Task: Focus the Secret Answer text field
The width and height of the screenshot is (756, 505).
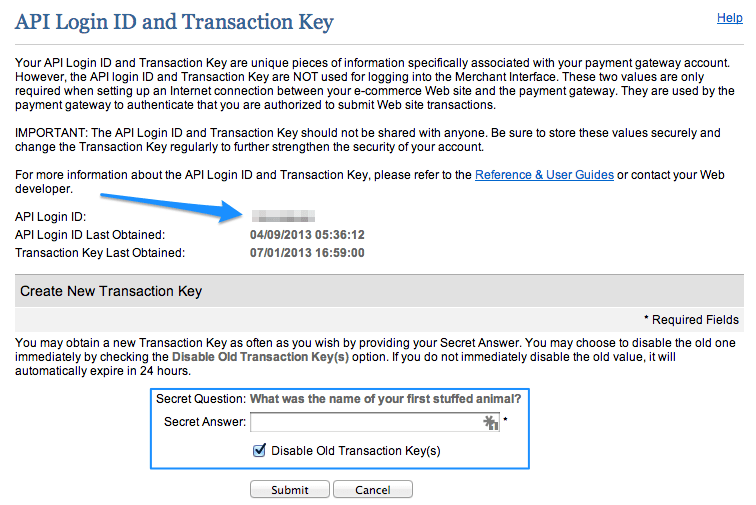Action: [x=375, y=423]
